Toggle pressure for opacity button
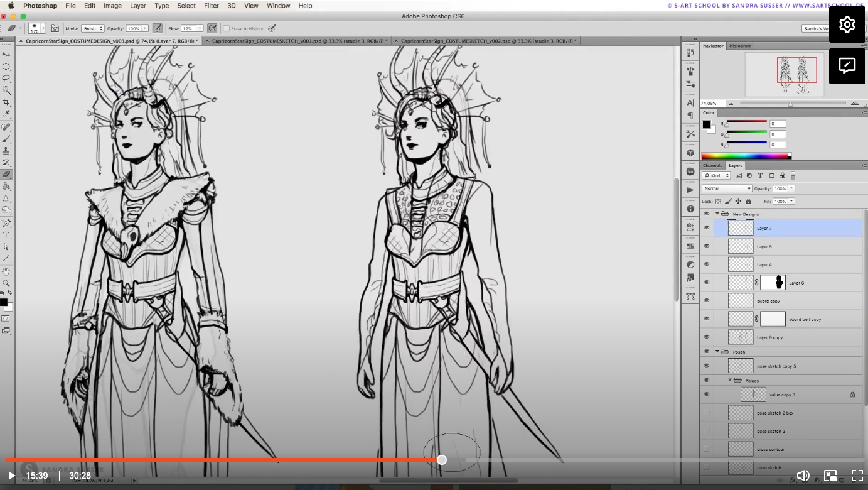The image size is (868, 490). coord(157,28)
